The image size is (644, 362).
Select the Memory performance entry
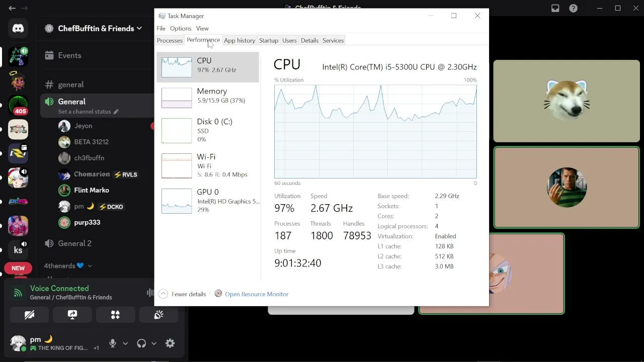click(208, 98)
